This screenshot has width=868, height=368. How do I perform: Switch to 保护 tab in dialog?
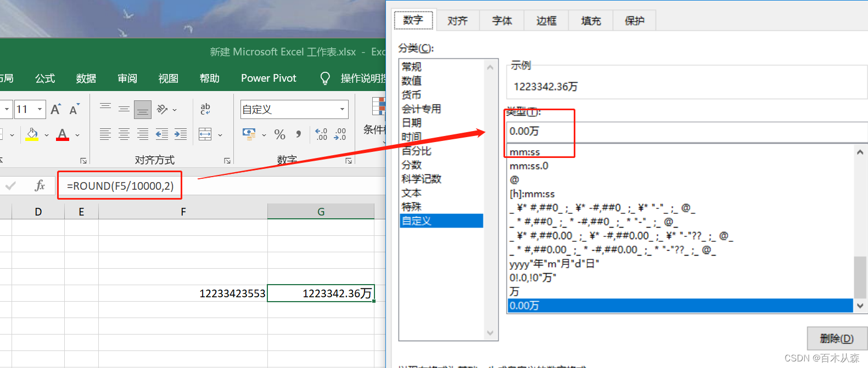(x=635, y=20)
